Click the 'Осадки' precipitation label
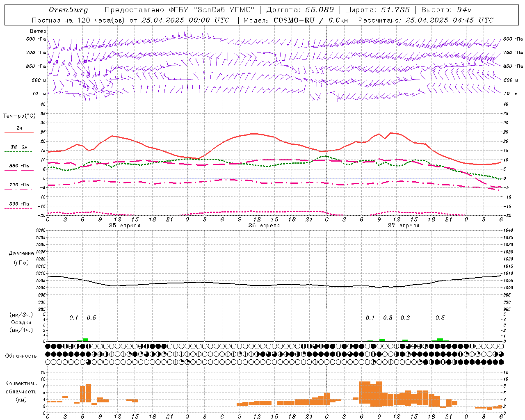Image resolution: width=525 pixels, height=420 pixels. pyautogui.click(x=21, y=322)
